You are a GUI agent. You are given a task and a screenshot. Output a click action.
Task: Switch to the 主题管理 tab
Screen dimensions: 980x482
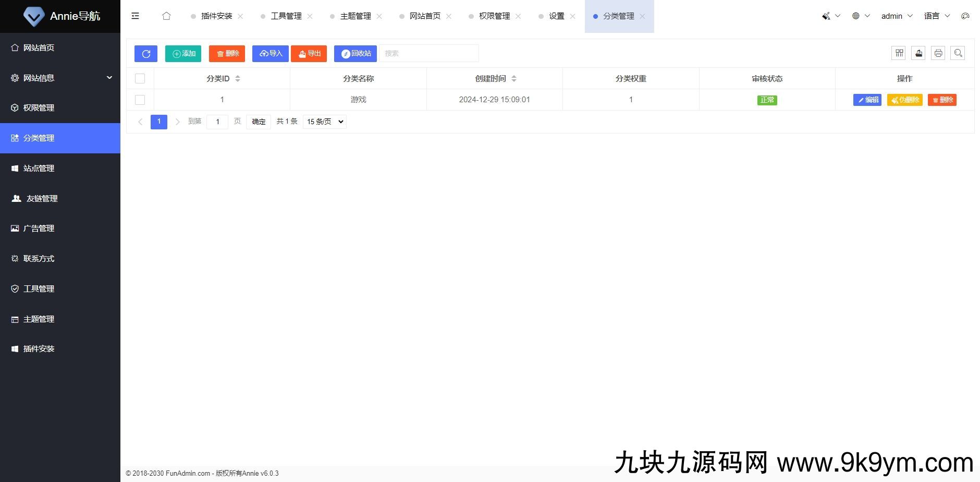[x=356, y=16]
